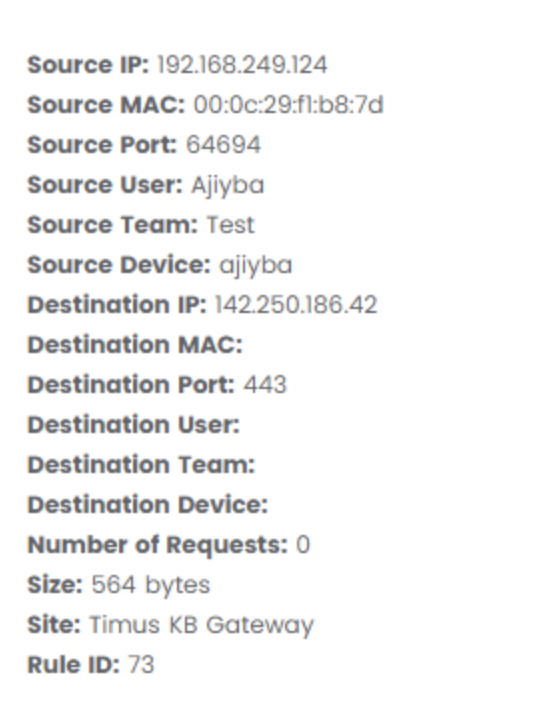536x712 pixels.
Task: Select the Source MAC address 00:0c:29:f1:b8:7d
Action: 288,105
